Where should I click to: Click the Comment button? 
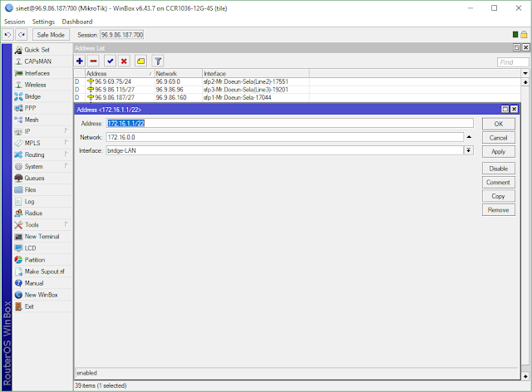(x=499, y=183)
